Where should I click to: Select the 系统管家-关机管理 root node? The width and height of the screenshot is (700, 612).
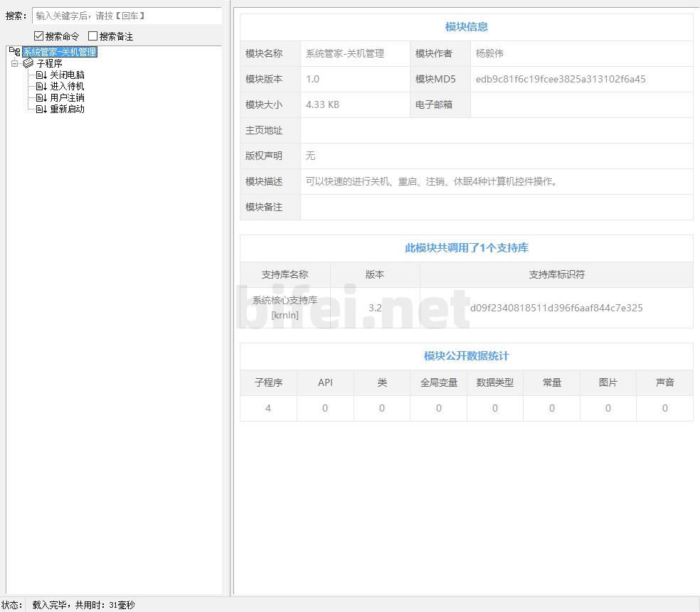click(59, 52)
